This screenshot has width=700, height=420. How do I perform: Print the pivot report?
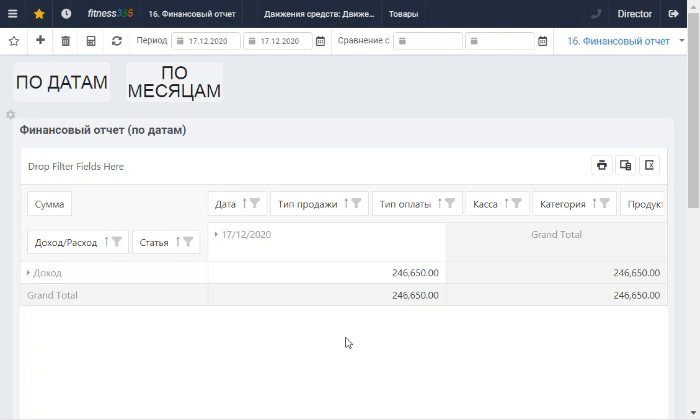[602, 165]
